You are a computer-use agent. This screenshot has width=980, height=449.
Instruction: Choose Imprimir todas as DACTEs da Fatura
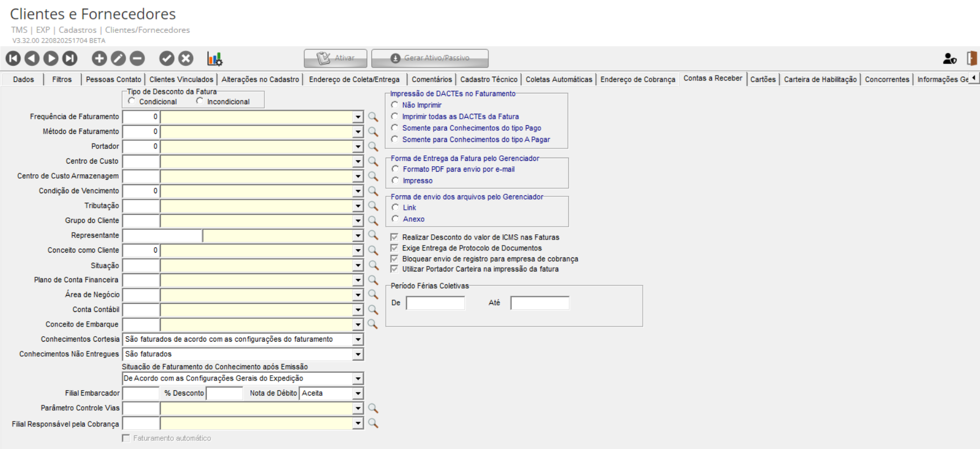394,117
